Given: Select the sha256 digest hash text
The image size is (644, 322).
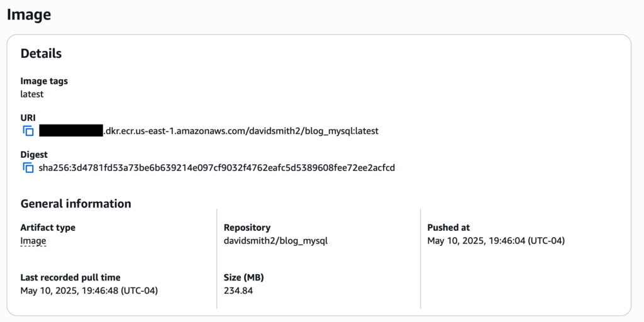Looking at the screenshot, I should pyautogui.click(x=217, y=167).
